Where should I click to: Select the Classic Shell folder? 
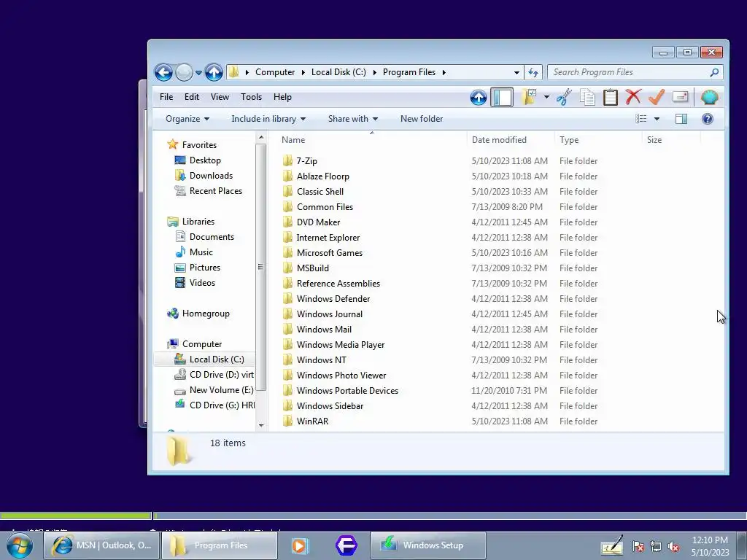[320, 192]
